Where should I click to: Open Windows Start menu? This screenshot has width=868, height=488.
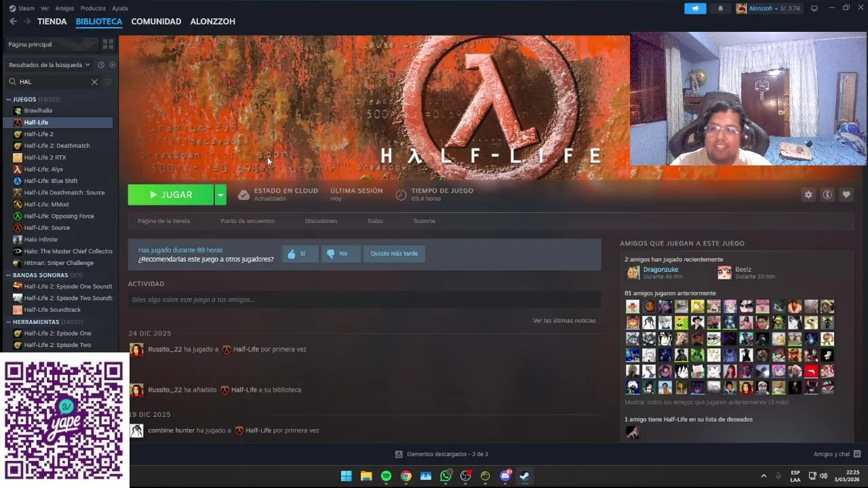pos(347,476)
